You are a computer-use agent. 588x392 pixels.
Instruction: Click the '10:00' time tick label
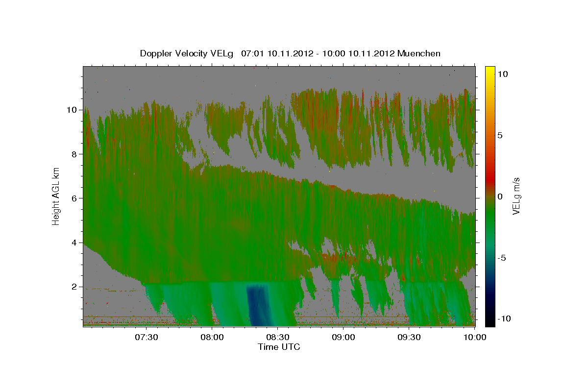tap(475, 337)
